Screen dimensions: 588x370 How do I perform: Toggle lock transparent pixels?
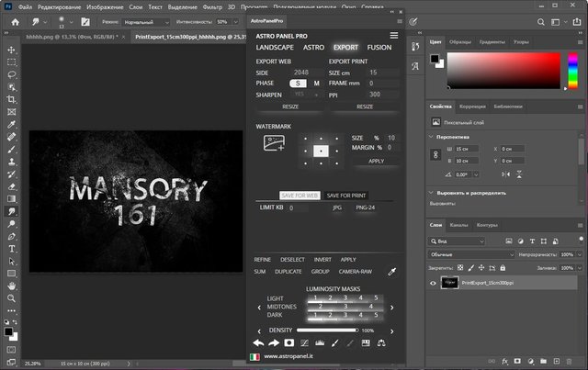point(460,268)
